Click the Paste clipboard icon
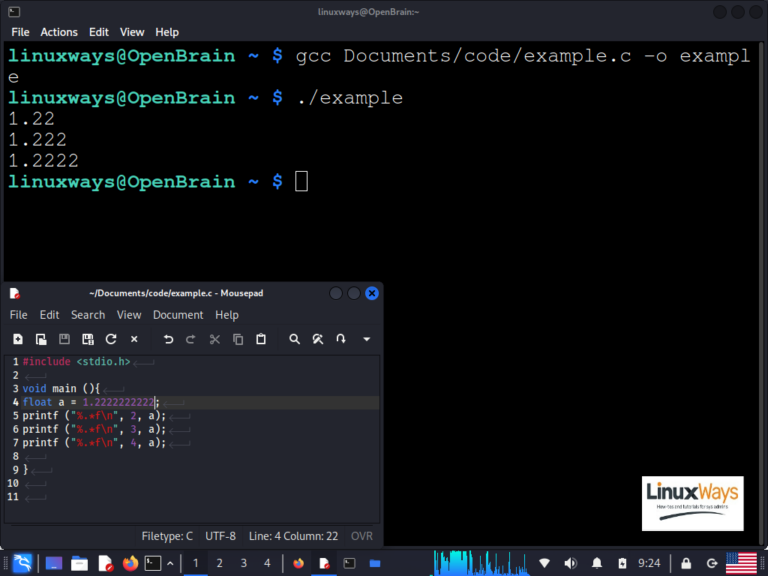 pos(261,339)
